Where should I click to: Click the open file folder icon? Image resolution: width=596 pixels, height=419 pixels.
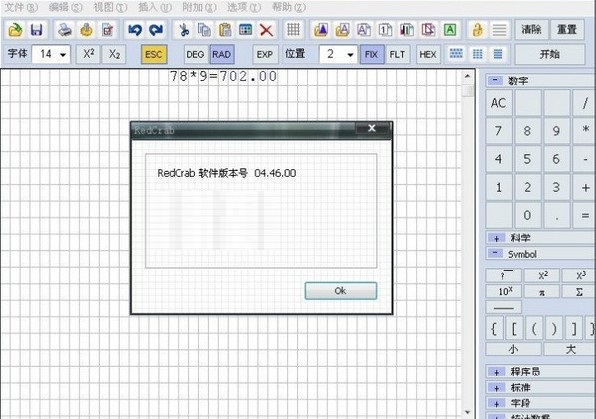coord(15,30)
